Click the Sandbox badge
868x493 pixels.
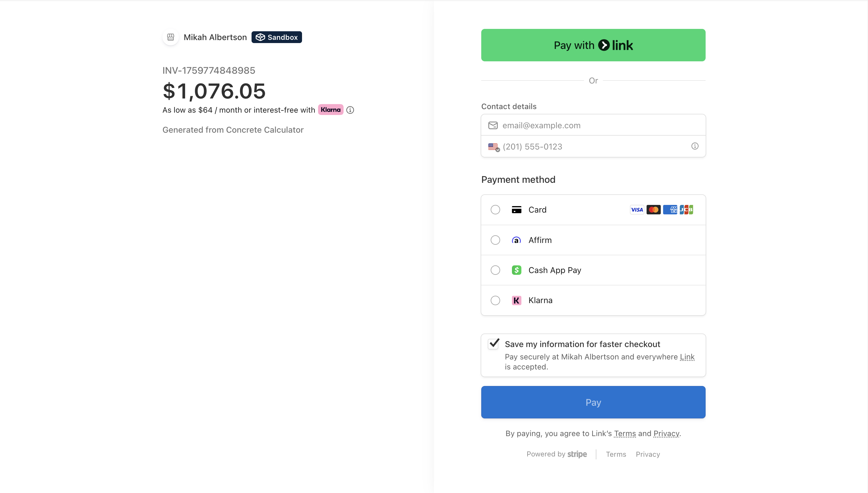(x=276, y=37)
